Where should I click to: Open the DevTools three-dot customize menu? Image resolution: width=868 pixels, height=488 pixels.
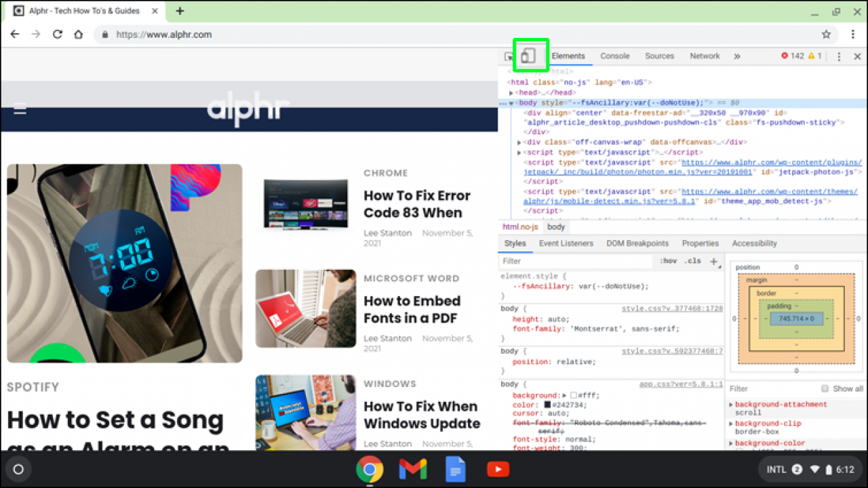[x=839, y=56]
